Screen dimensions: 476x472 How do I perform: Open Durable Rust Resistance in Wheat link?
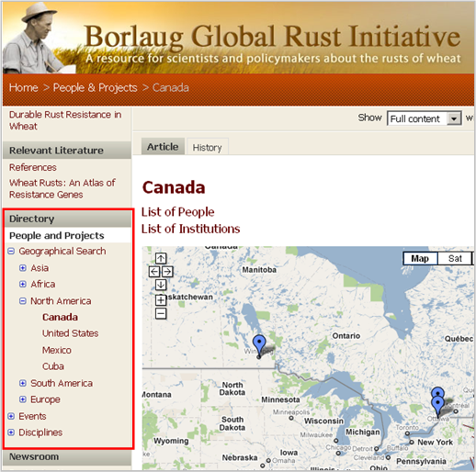coord(65,120)
